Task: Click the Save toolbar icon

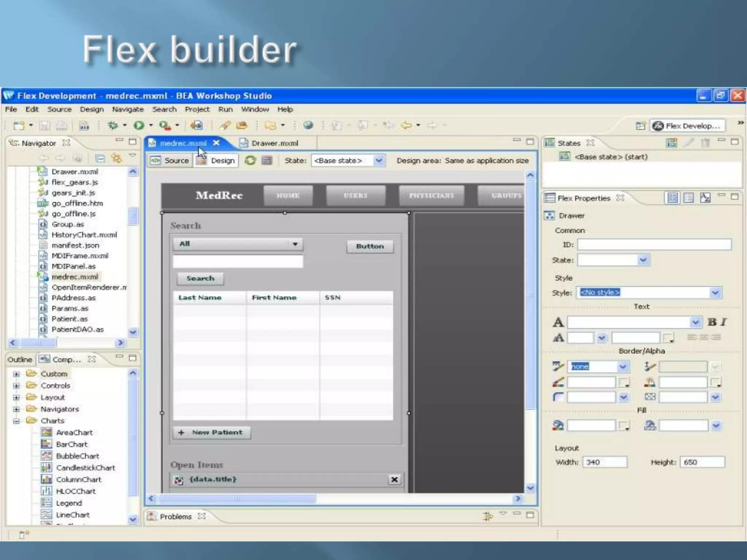Action: pyautogui.click(x=44, y=126)
